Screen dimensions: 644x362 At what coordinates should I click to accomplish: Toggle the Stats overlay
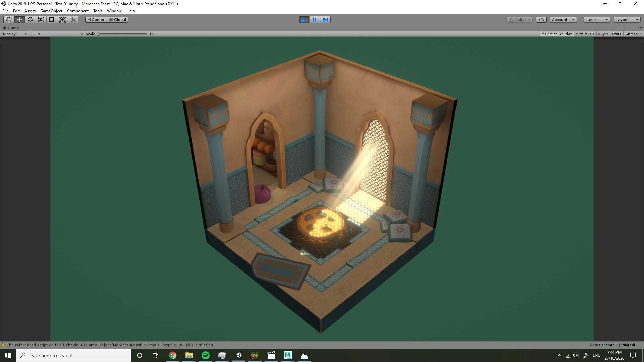616,34
